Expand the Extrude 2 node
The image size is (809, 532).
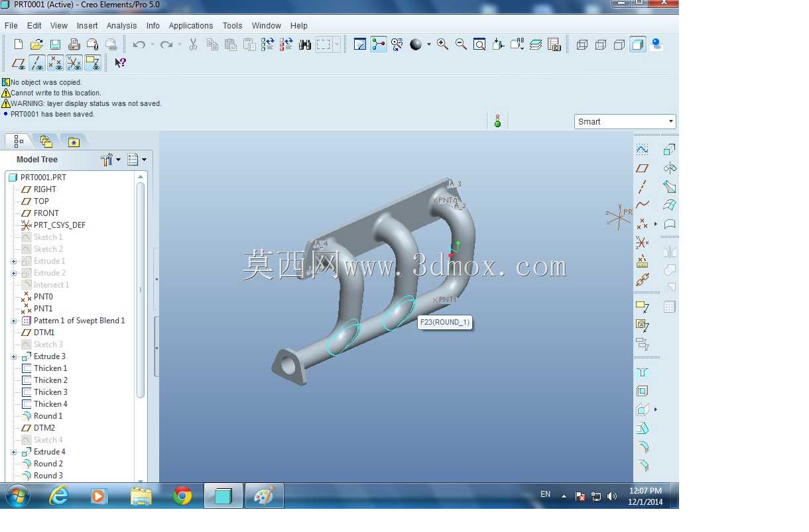[x=14, y=273]
